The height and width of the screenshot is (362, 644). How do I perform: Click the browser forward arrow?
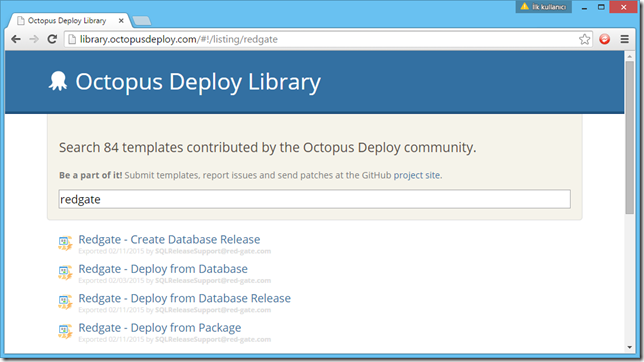click(x=34, y=39)
